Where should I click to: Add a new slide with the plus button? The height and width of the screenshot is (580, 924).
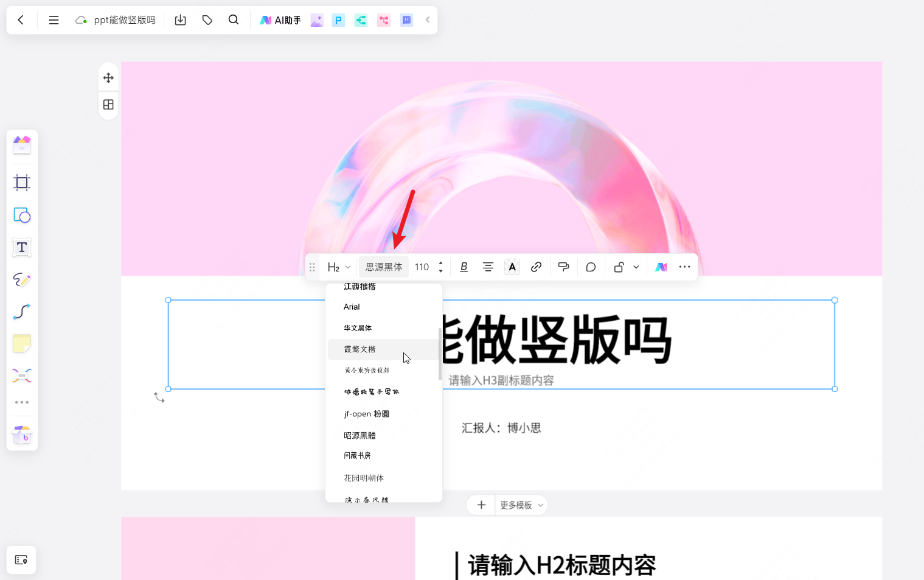pos(481,505)
